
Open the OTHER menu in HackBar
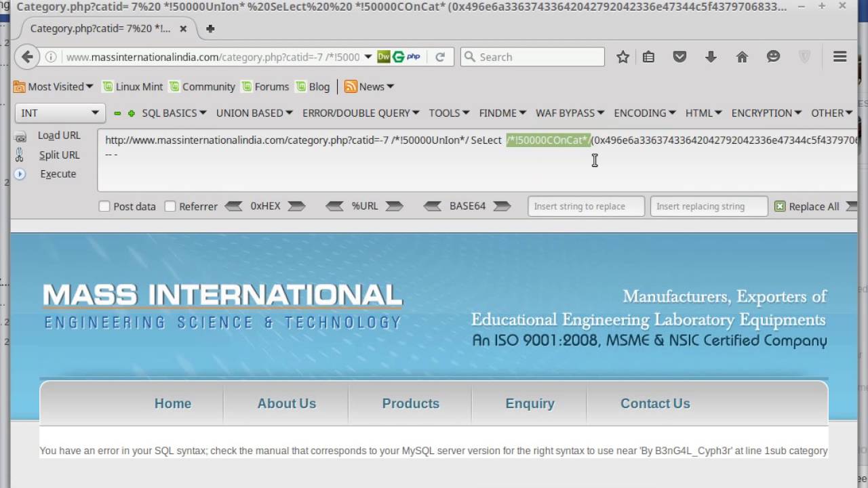(x=831, y=113)
